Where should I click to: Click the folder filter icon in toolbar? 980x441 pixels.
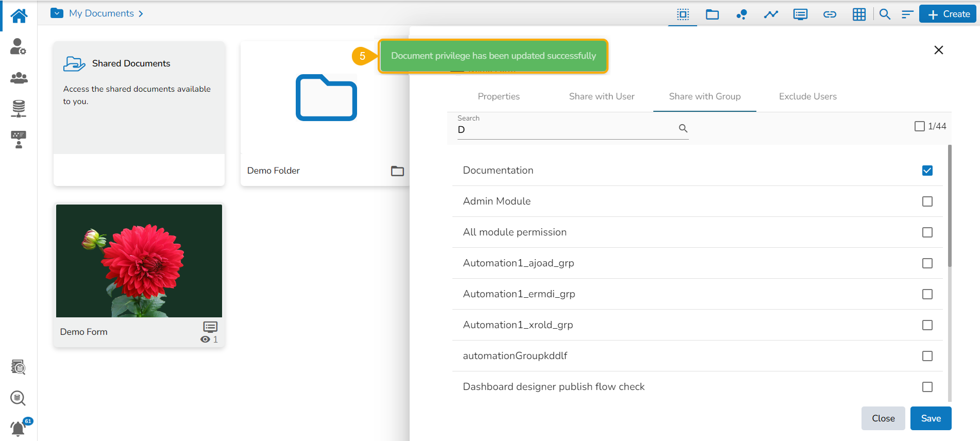[712, 14]
